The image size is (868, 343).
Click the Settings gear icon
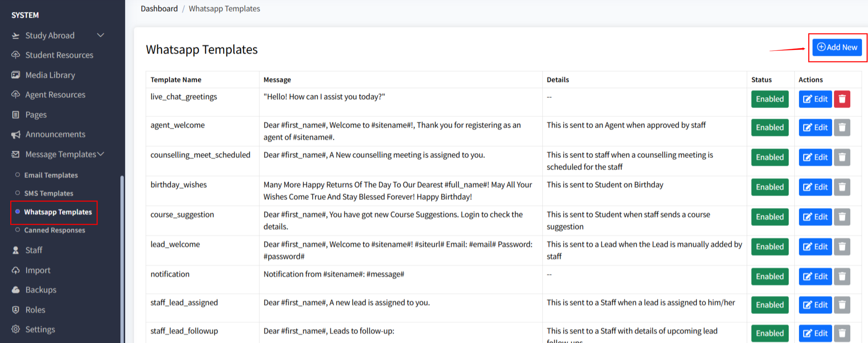pyautogui.click(x=16, y=329)
